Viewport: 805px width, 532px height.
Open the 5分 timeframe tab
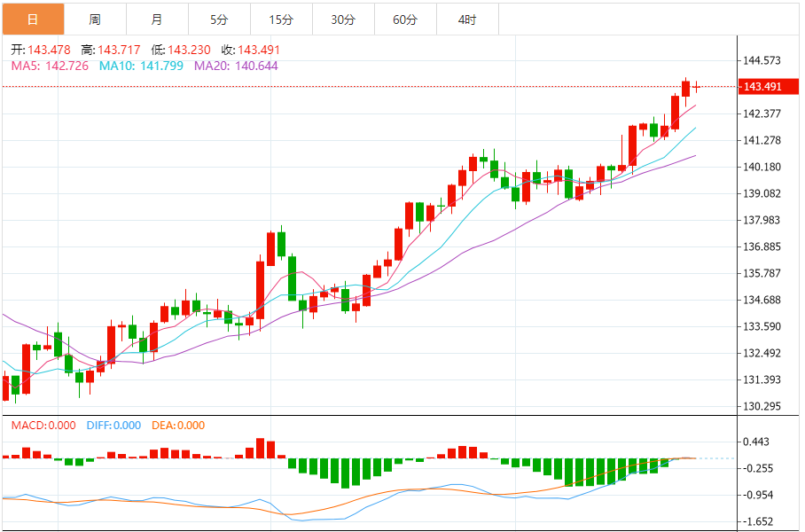tap(219, 19)
